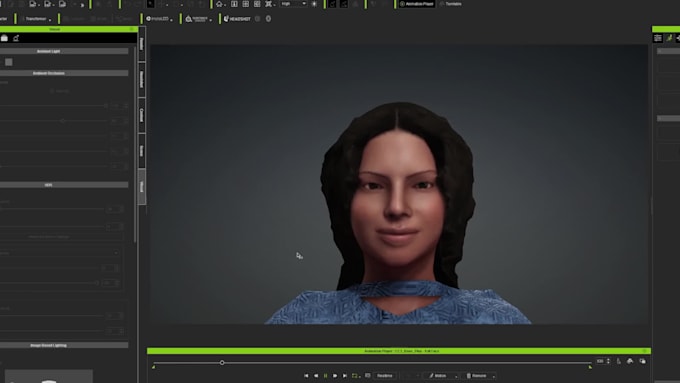Open the Motion button dropdown arrow

(456, 376)
